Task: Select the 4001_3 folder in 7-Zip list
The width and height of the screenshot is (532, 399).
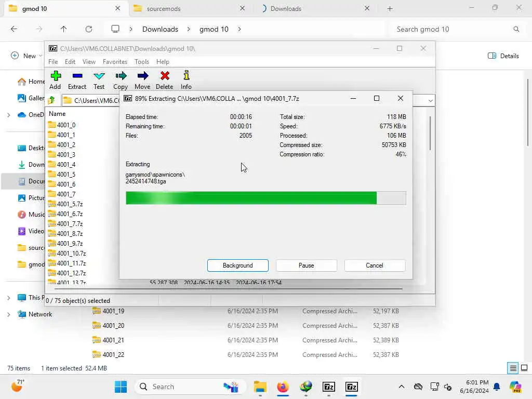Action: click(x=62, y=154)
